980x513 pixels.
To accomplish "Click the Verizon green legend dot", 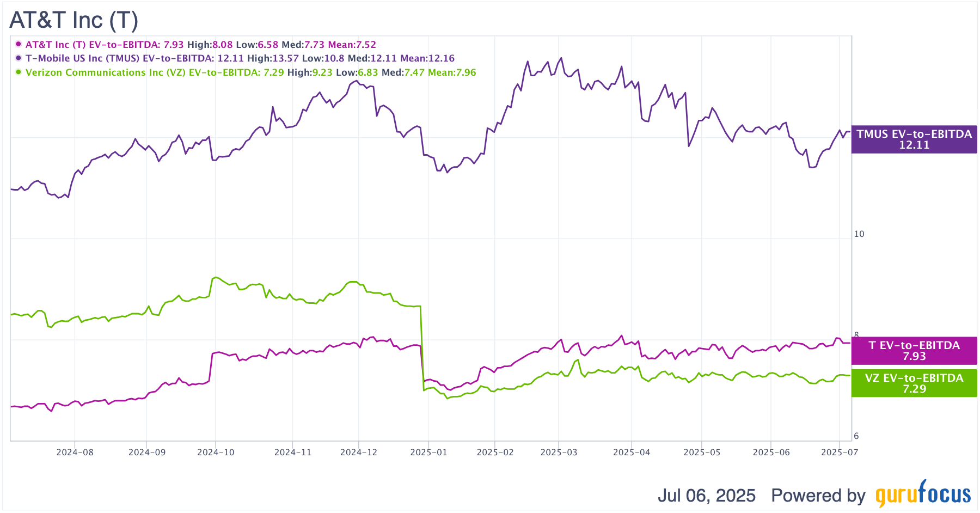I will click(x=19, y=72).
